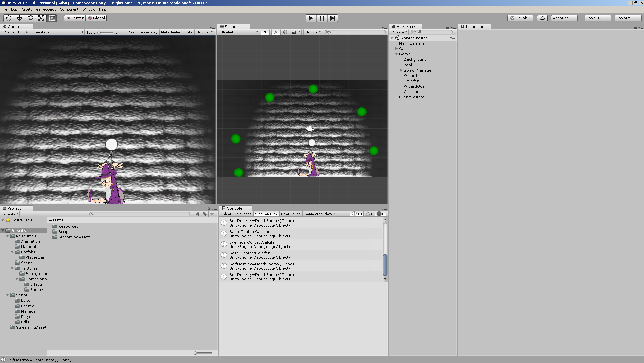Toggle scene lighting sun icon
Viewport: 644px width, 363px height.
click(x=276, y=32)
